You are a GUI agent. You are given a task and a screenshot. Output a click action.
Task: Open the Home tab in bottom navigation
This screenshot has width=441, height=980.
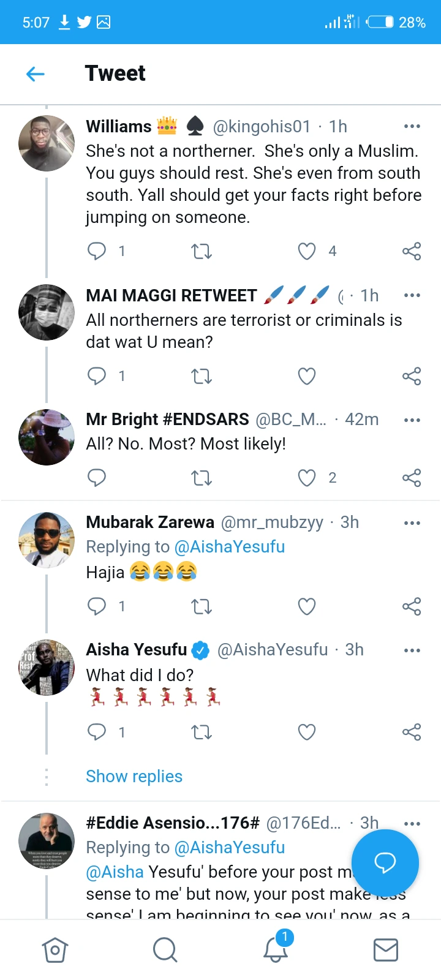[55, 950]
